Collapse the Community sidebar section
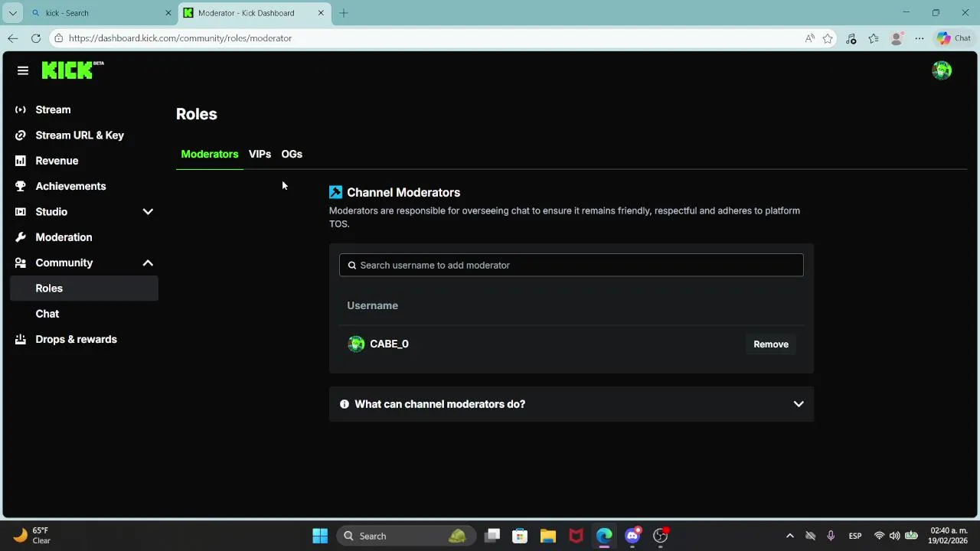The height and width of the screenshot is (551, 980). pos(148,262)
